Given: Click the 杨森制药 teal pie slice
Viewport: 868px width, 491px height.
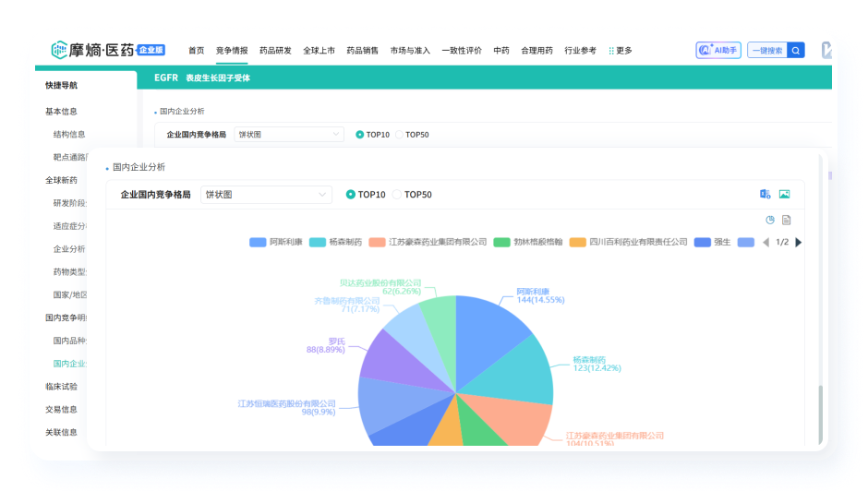Looking at the screenshot, I should tap(515, 374).
